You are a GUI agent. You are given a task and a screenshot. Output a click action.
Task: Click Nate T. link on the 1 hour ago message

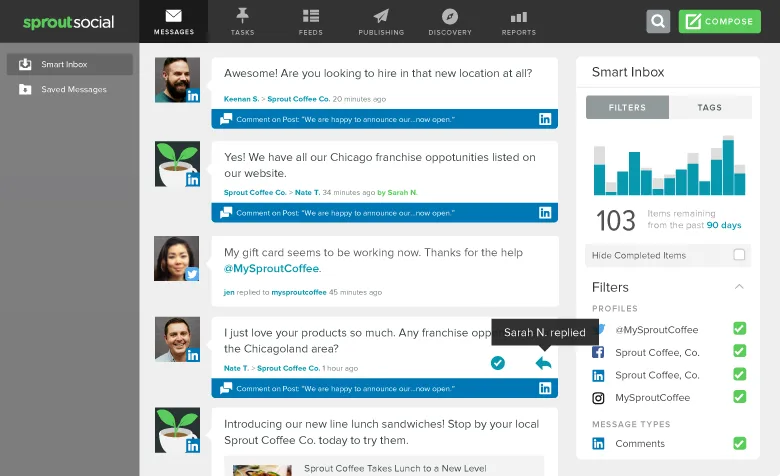pyautogui.click(x=236, y=369)
